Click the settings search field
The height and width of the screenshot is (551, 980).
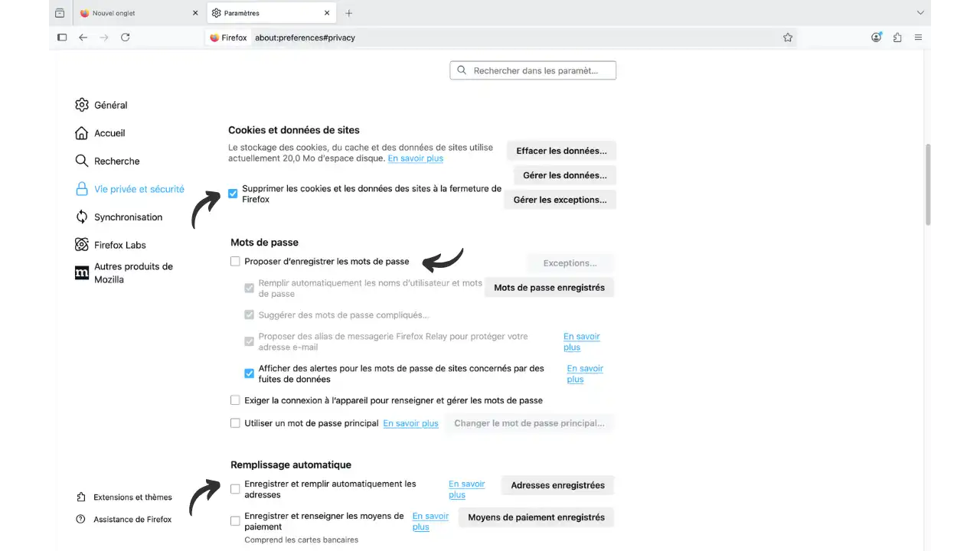[x=533, y=70]
